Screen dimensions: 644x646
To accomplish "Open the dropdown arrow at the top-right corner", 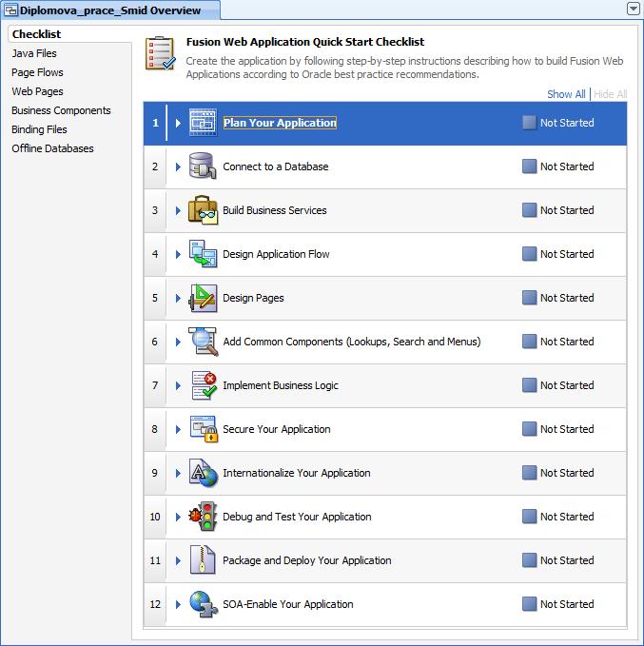I will click(634, 9).
